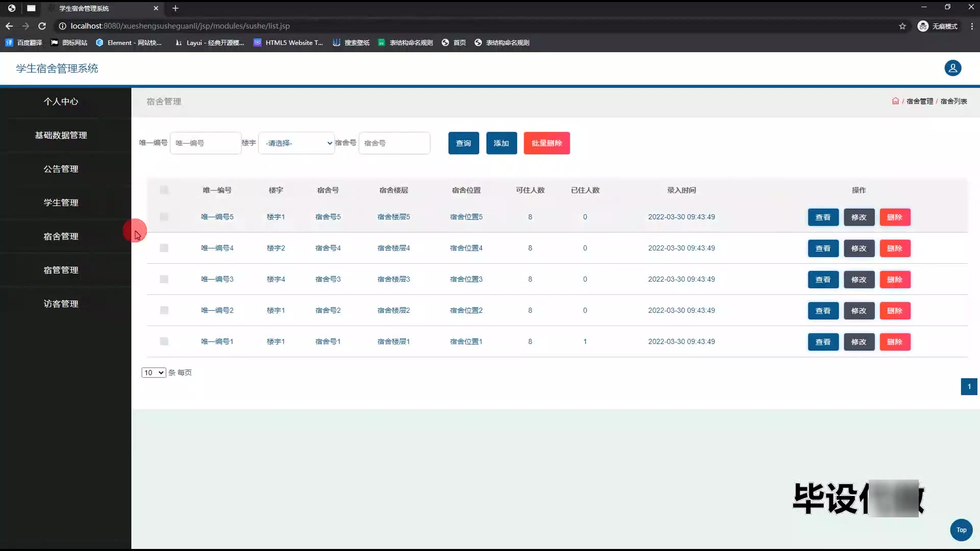Image resolution: width=980 pixels, height=551 pixels.
Task: Click the Top scroll-to-top button
Action: coord(961,530)
